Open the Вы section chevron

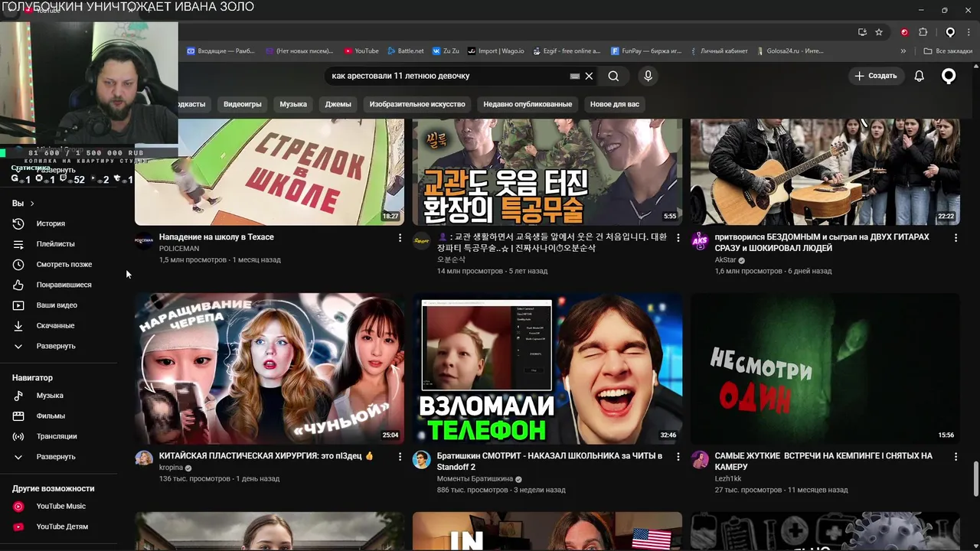click(x=31, y=204)
